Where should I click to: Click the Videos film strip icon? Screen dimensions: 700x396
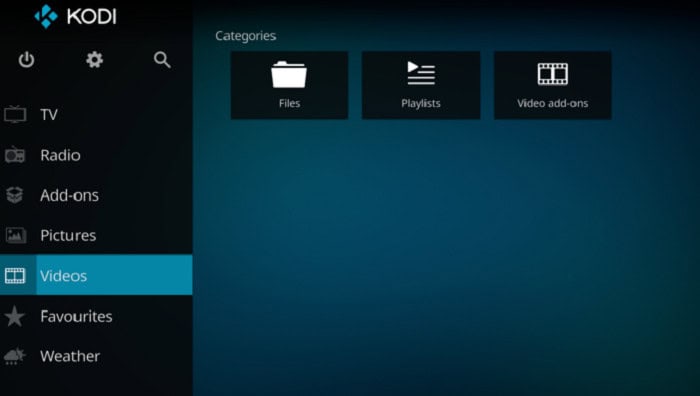click(x=15, y=275)
